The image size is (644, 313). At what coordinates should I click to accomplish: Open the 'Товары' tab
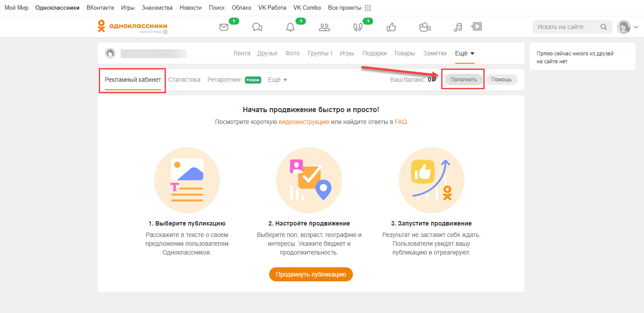tap(404, 53)
